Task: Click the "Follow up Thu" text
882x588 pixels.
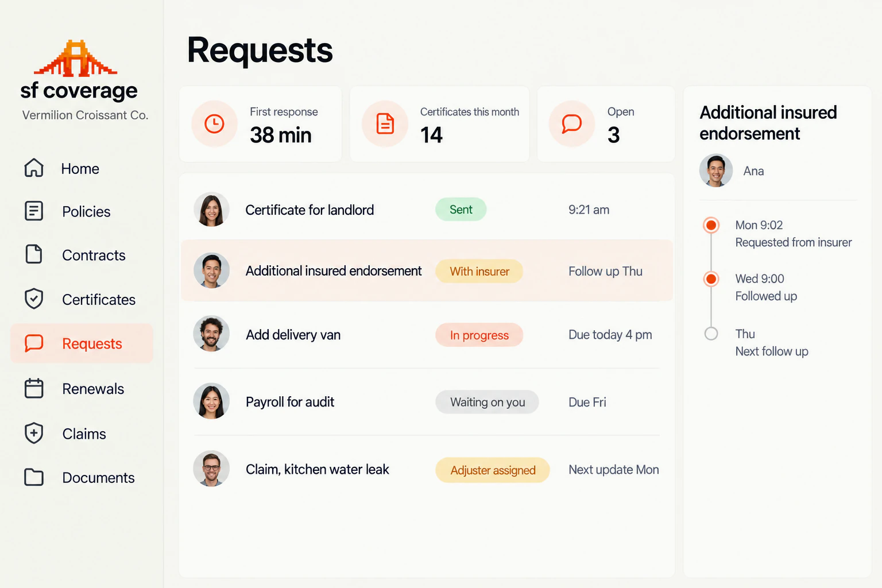Action: pyautogui.click(x=605, y=271)
